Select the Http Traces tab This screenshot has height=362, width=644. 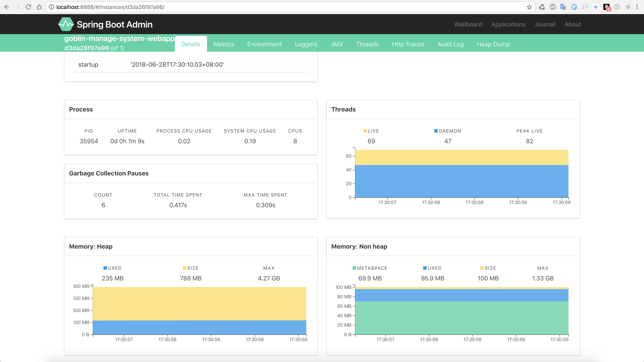tap(408, 44)
